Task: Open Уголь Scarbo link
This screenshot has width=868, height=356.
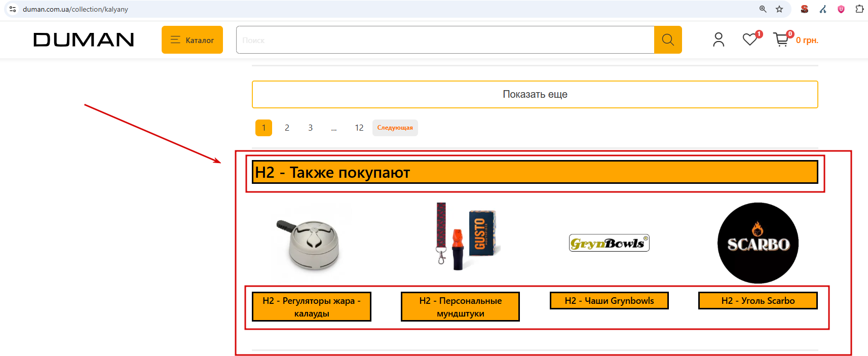Action: coord(758,301)
